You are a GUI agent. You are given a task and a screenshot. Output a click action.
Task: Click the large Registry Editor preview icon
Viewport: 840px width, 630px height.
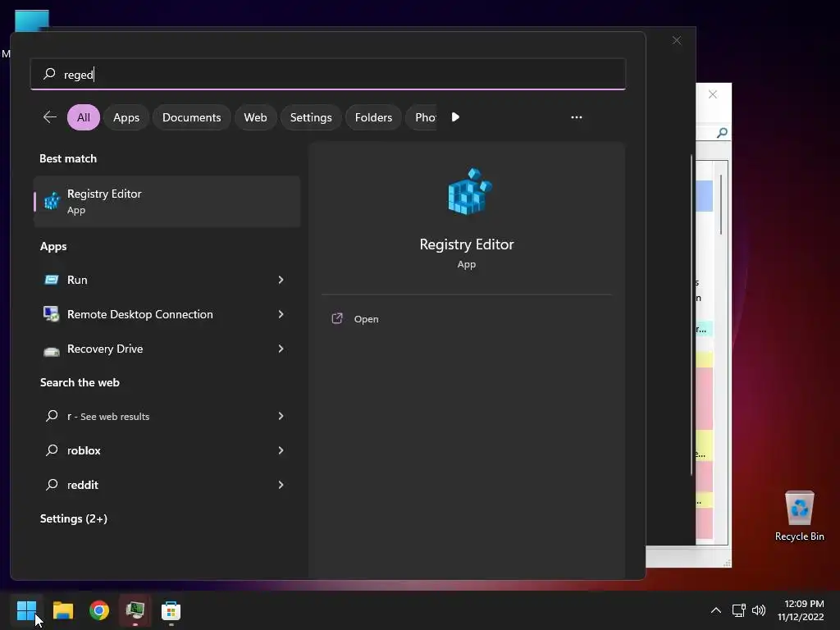click(470, 192)
